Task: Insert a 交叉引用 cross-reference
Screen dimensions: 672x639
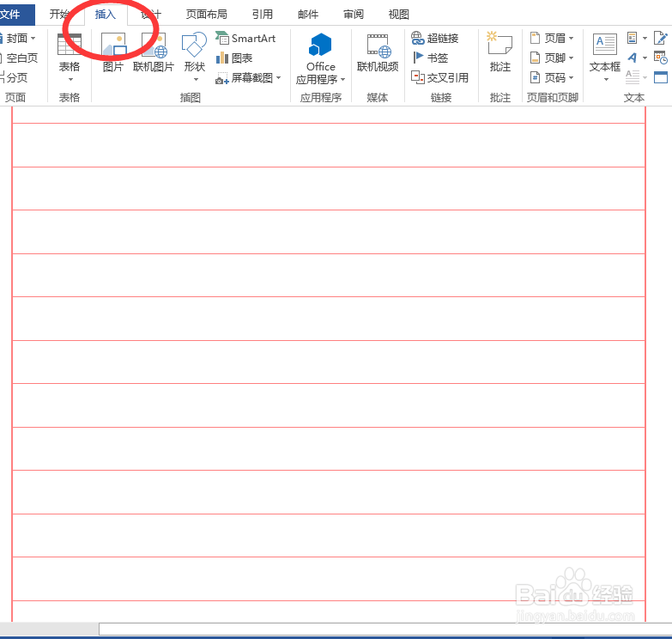Action: point(439,77)
